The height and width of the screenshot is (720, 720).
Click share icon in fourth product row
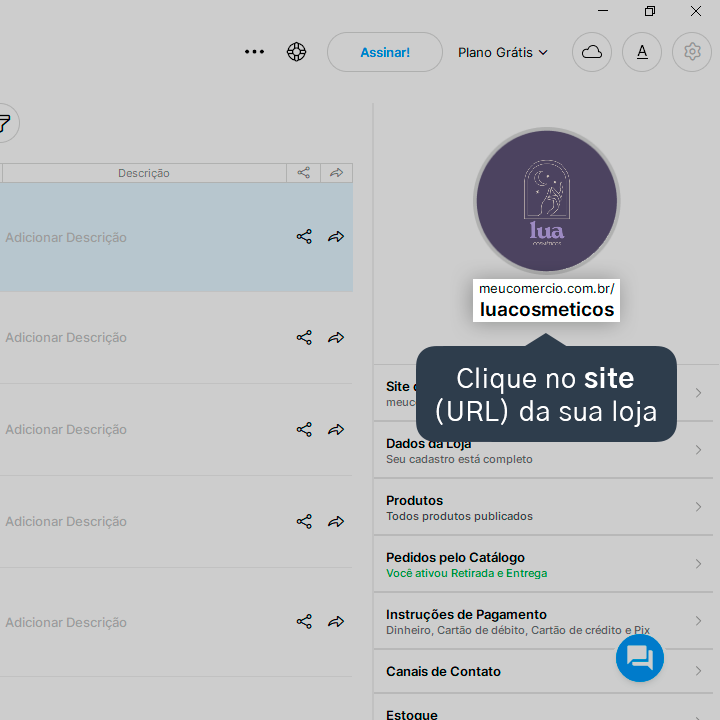pos(304,521)
